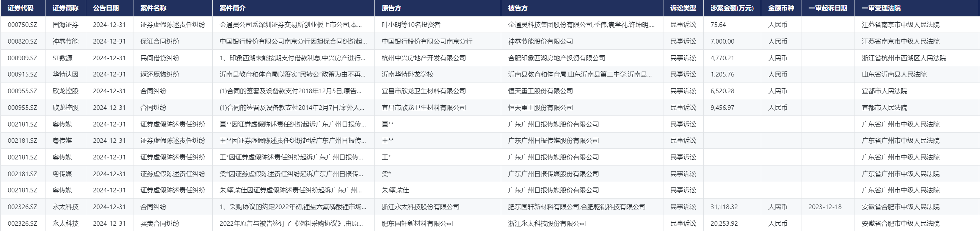Open the 国海证券 name cell
This screenshot has width=980, height=231.
[66, 25]
